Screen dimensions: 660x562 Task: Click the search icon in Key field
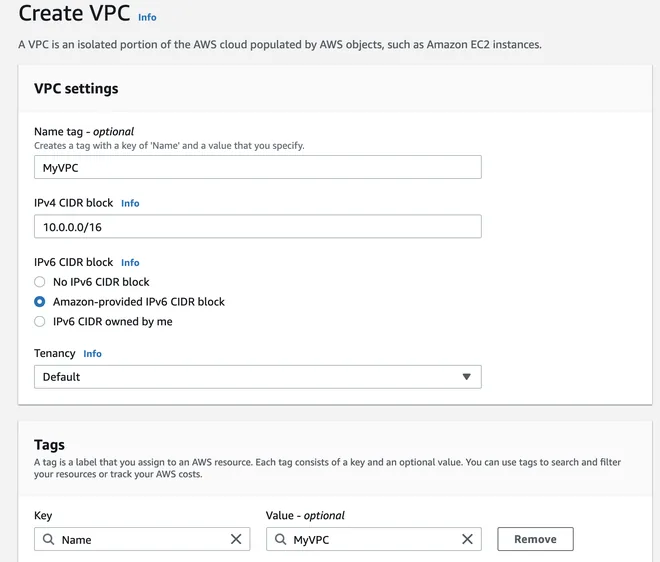pyautogui.click(x=48, y=539)
